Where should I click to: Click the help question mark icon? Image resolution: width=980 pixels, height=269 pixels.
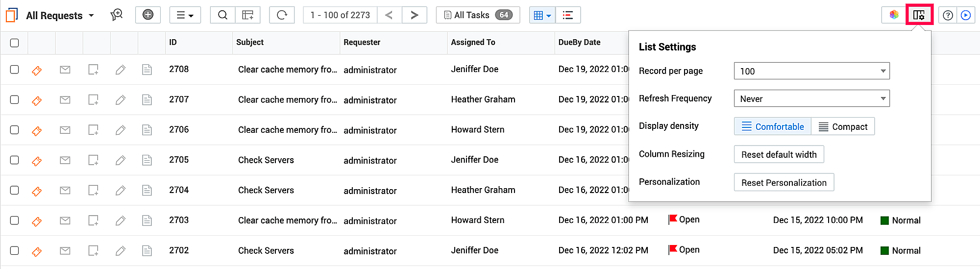tap(948, 15)
